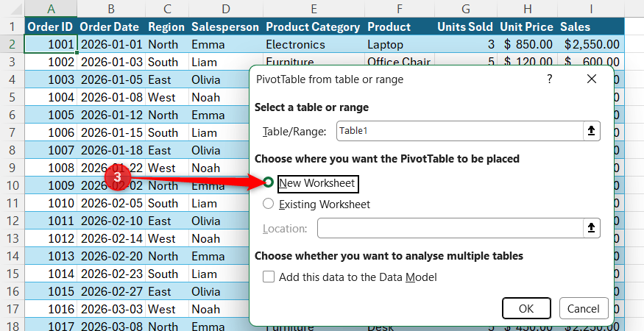Select the date cell 2026-01-01
Image resolution: width=644 pixels, height=331 pixels.
click(x=111, y=44)
